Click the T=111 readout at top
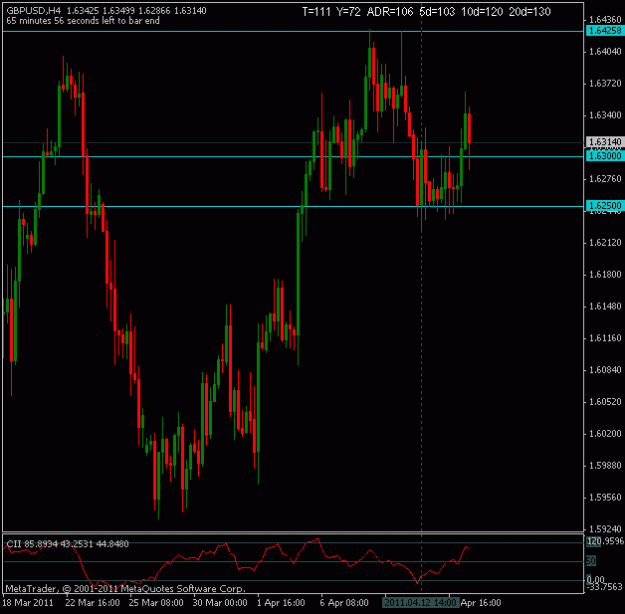This screenshot has height=614, width=625. (316, 12)
